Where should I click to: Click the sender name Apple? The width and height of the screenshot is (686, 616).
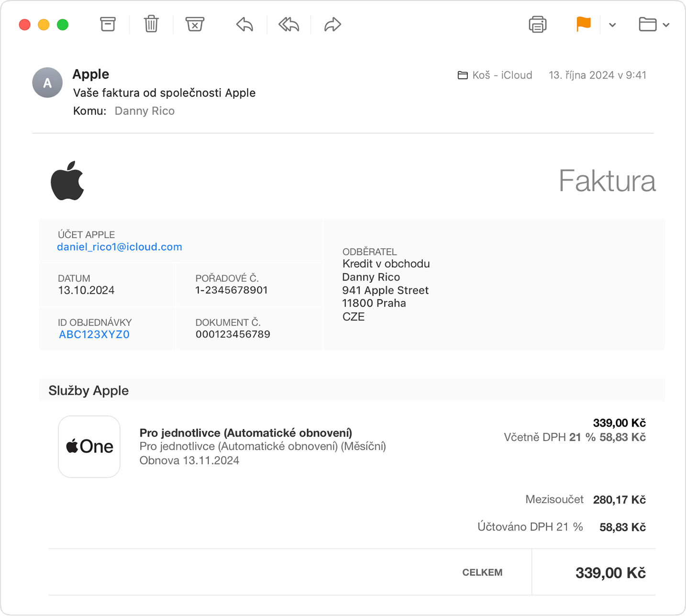click(x=91, y=74)
